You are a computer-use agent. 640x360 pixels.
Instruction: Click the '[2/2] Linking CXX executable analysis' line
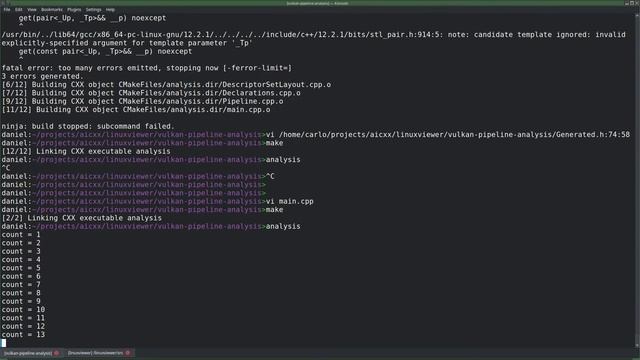coord(82,218)
